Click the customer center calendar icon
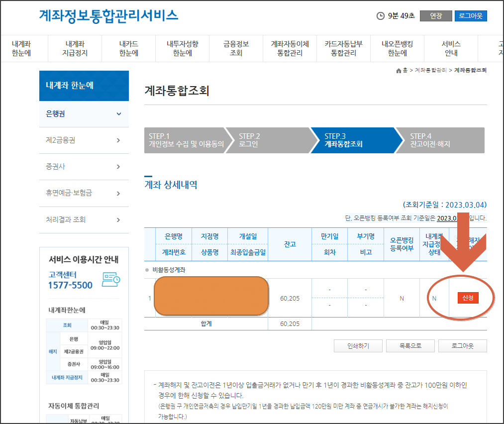 [111, 279]
